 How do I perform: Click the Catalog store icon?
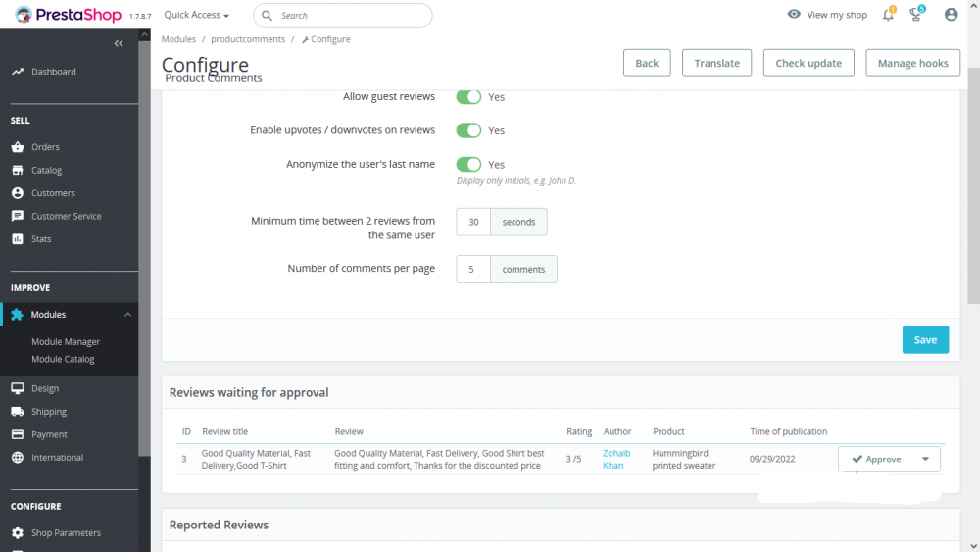[x=18, y=170]
